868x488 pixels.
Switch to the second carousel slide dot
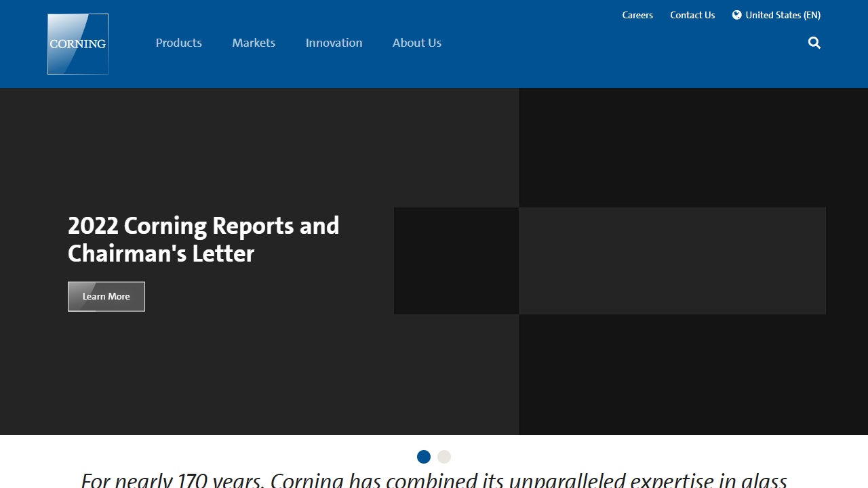pos(444,457)
